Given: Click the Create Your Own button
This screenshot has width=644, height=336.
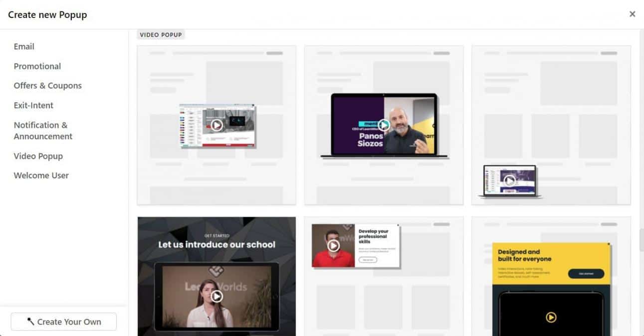Looking at the screenshot, I should 64,322.
